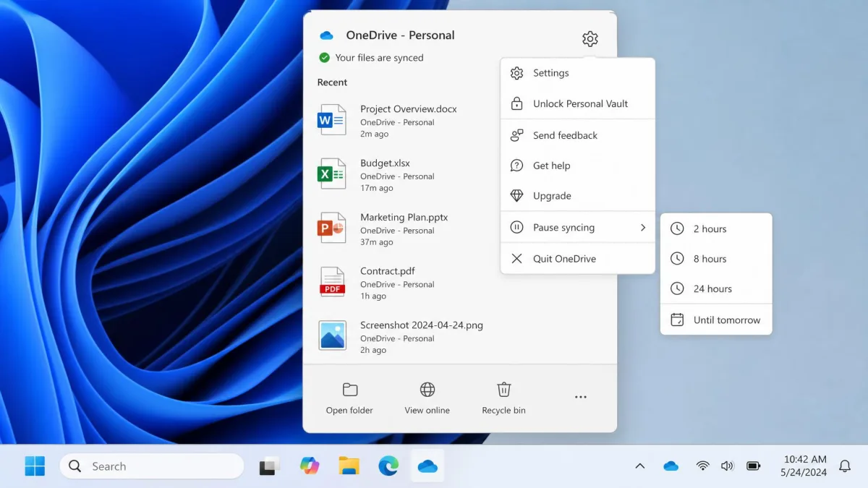The image size is (868, 488).
Task: Click the Pause syncing pause-circle icon
Action: coord(516,227)
